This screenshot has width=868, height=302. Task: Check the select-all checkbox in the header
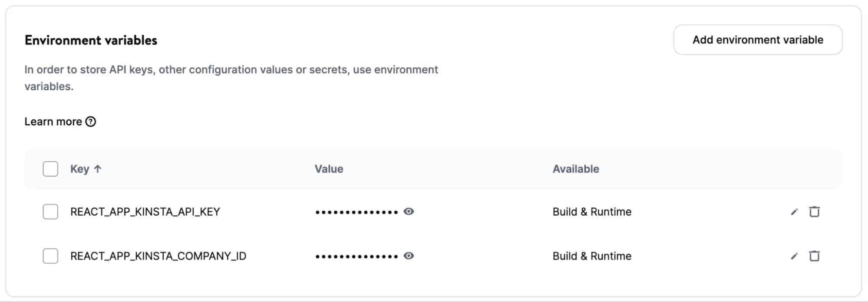50,169
